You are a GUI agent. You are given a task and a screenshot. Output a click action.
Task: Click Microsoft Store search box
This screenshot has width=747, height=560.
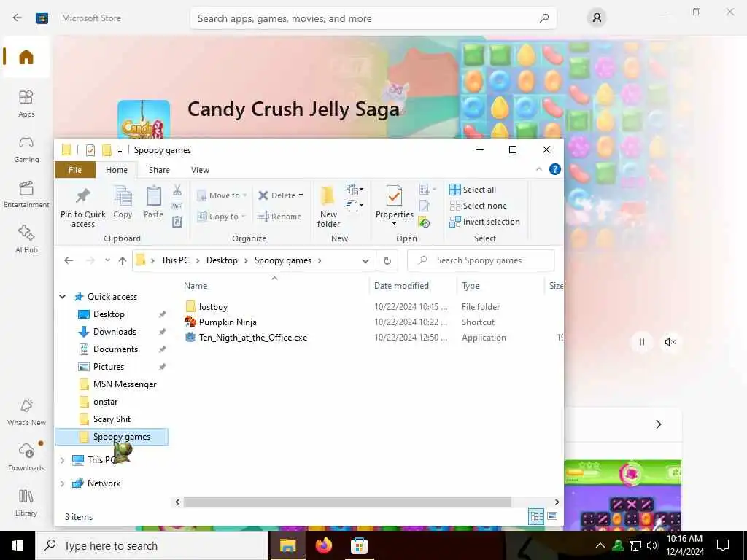click(x=373, y=18)
